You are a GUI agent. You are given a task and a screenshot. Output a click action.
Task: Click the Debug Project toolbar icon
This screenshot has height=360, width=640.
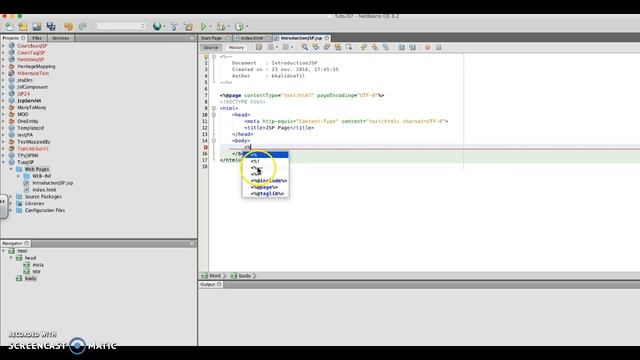tap(221, 27)
